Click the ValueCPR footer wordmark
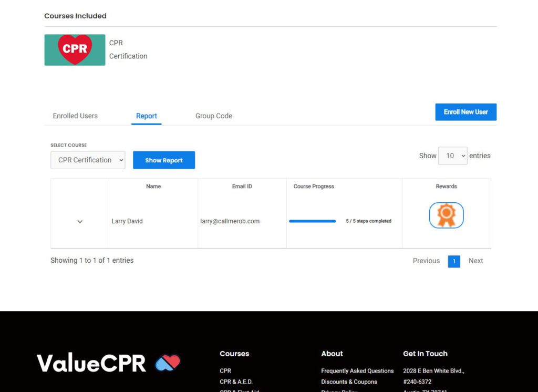 pyautogui.click(x=91, y=363)
